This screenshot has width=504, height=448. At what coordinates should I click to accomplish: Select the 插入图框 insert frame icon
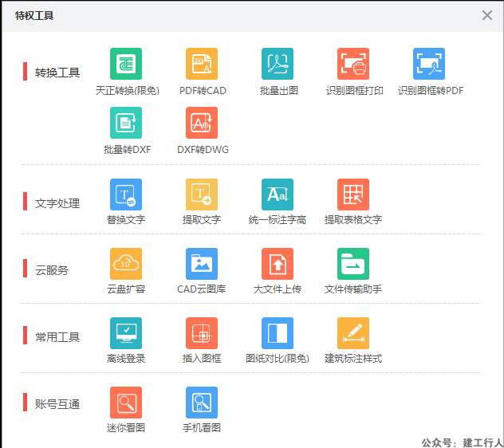tap(202, 333)
